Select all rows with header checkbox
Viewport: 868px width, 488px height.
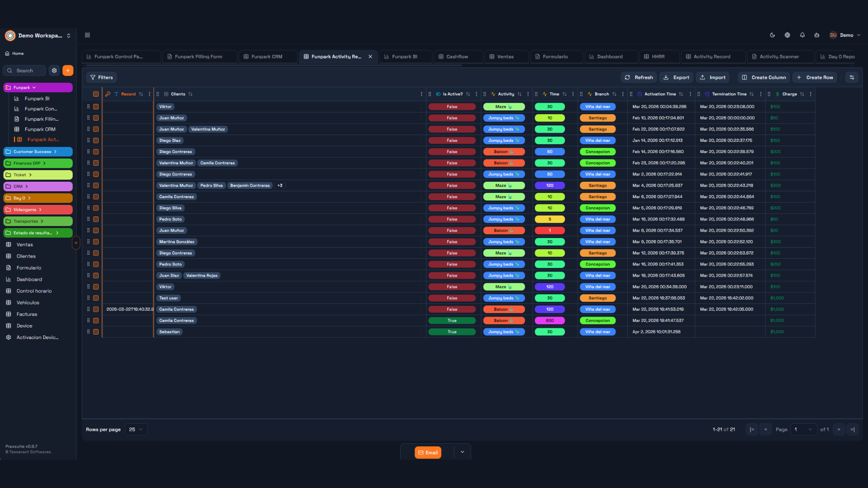tap(96, 94)
